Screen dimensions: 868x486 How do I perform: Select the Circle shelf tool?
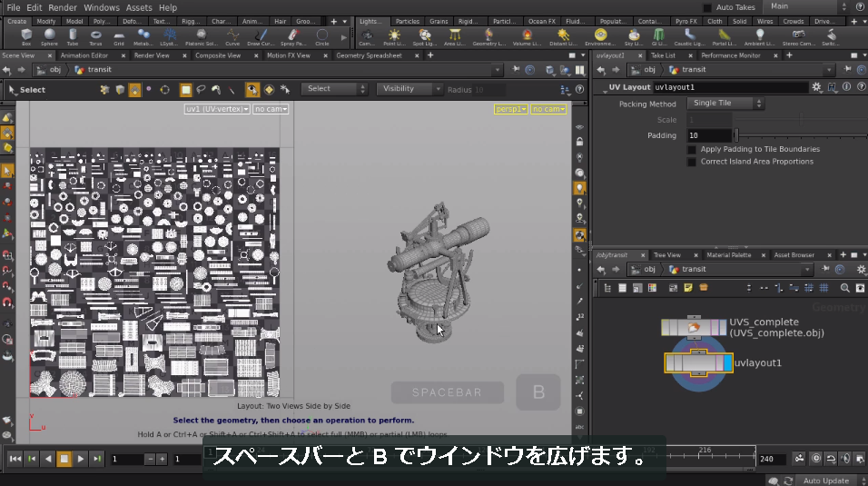[321, 37]
